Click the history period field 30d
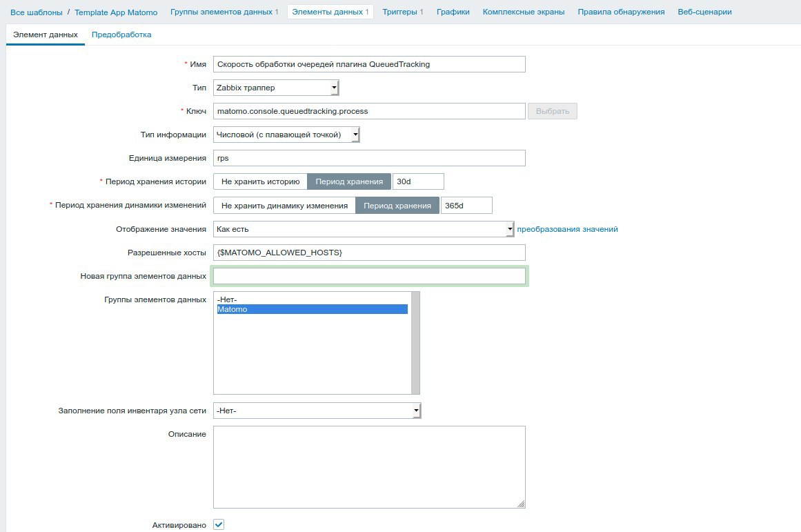Image resolution: width=801 pixels, height=532 pixels. pyautogui.click(x=418, y=182)
